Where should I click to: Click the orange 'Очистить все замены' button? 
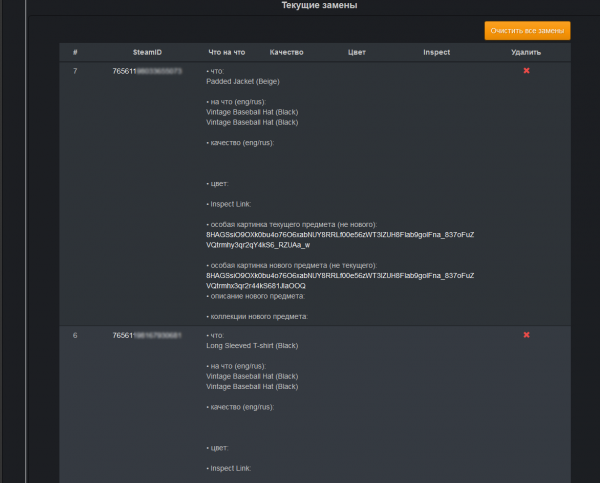(527, 31)
